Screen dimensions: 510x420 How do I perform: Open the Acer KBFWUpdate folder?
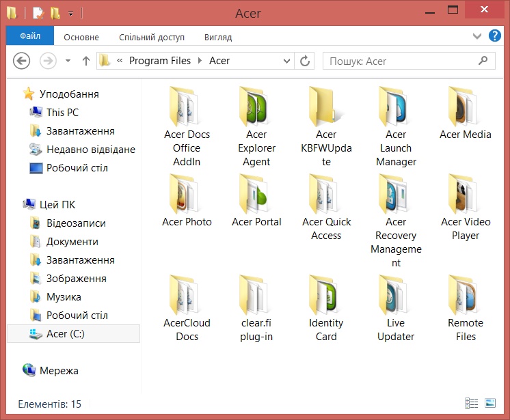tap(326, 126)
